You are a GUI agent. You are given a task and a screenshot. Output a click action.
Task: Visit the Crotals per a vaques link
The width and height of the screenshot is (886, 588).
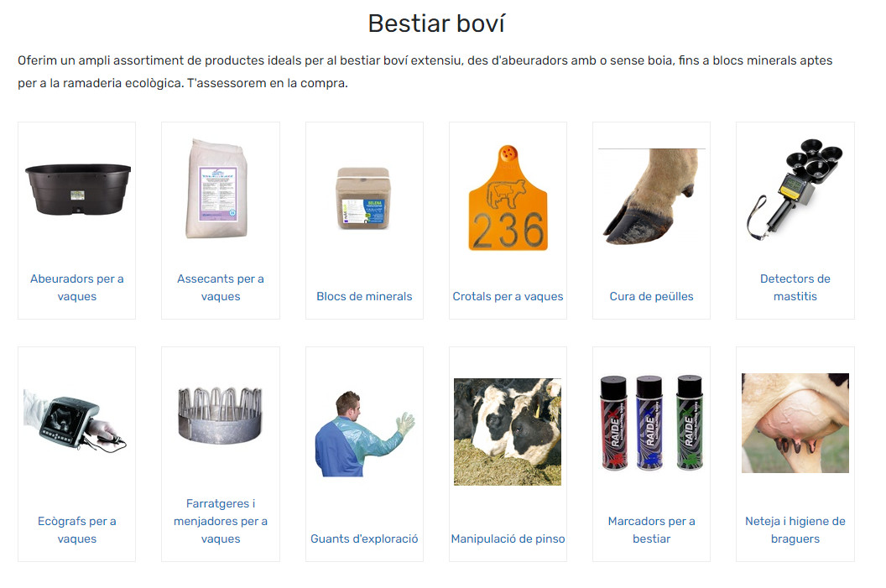pyautogui.click(x=508, y=296)
